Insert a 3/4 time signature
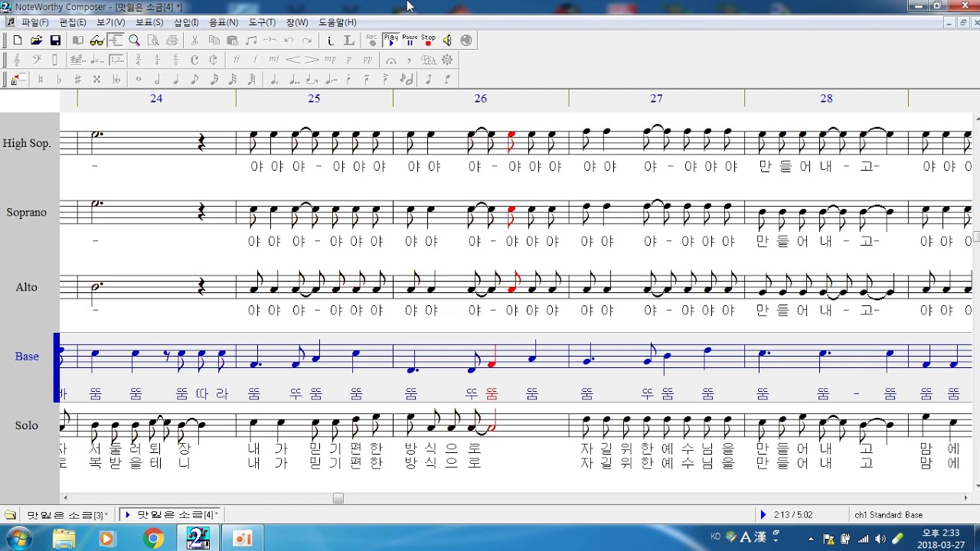 pos(138,60)
